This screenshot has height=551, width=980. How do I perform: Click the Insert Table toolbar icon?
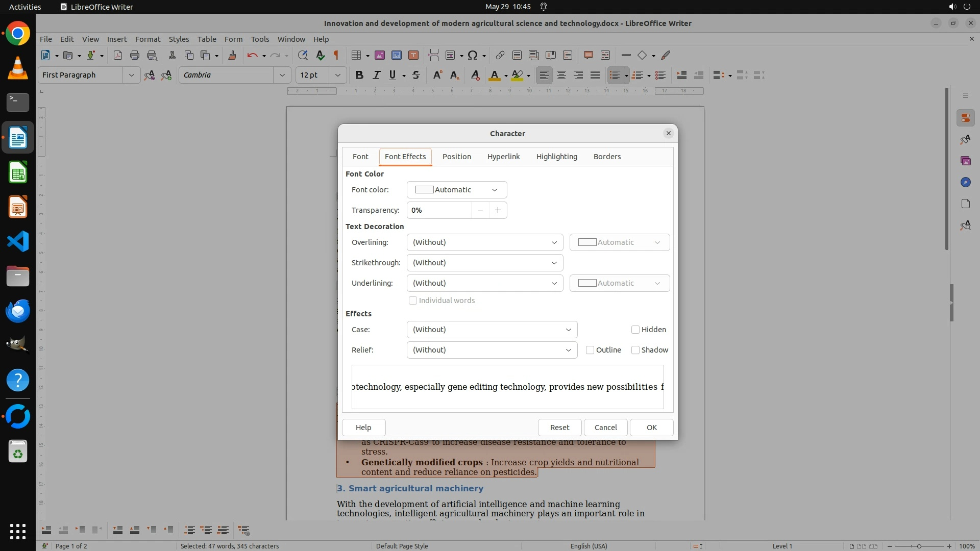click(356, 55)
